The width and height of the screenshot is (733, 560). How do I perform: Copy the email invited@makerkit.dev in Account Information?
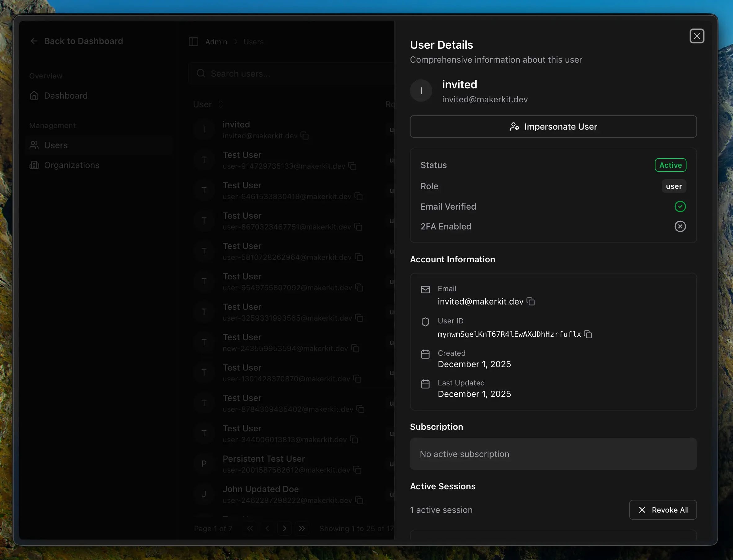531,302
